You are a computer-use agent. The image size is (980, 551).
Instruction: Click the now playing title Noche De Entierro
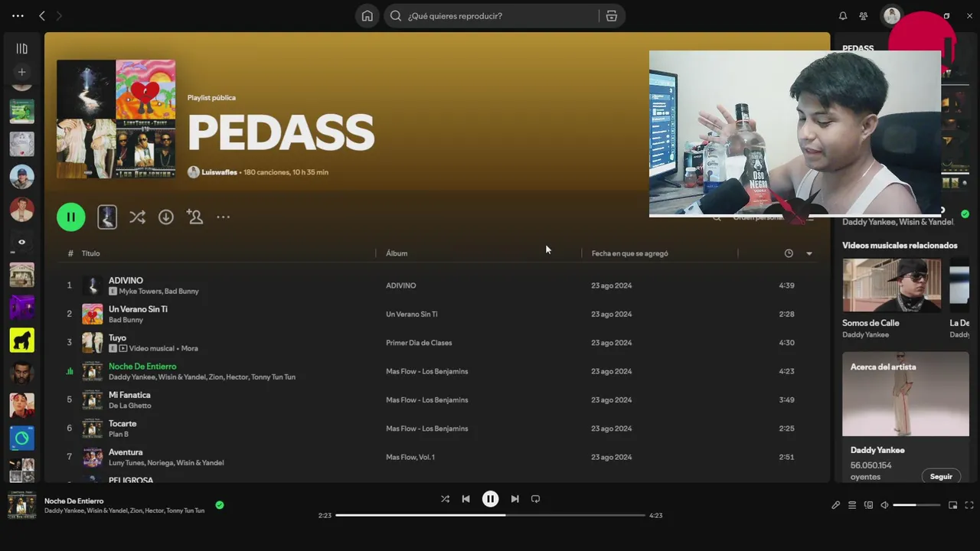pos(73,500)
